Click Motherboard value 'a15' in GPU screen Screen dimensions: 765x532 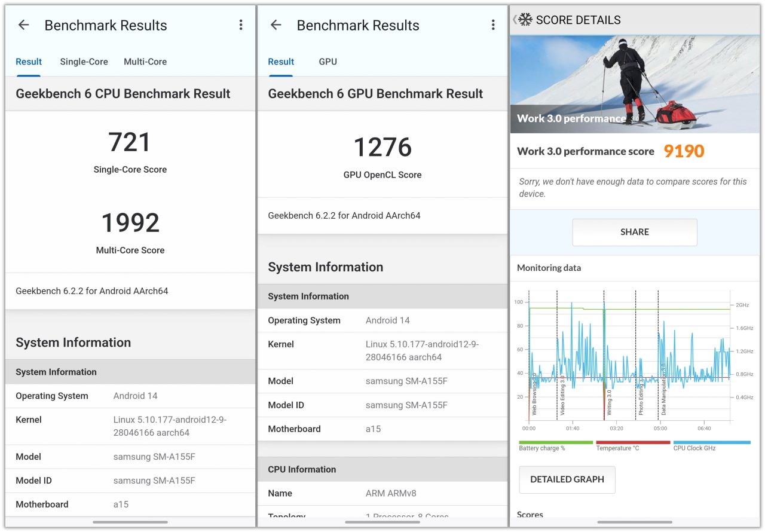[373, 429]
